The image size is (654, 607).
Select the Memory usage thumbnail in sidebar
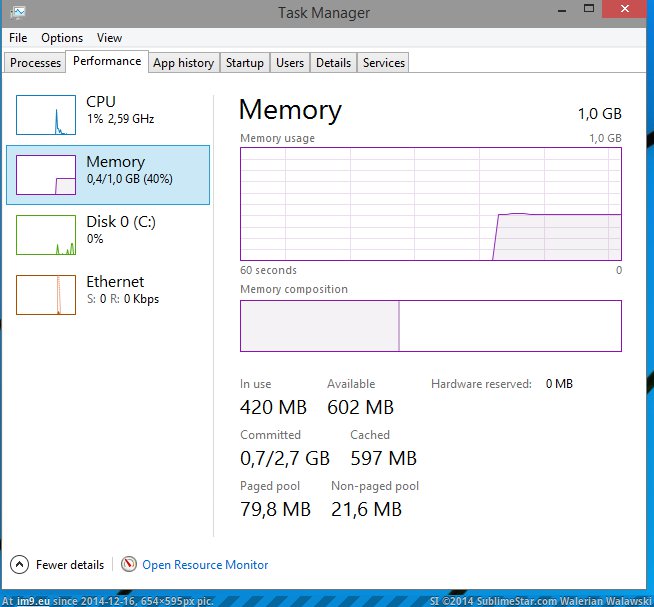[46, 175]
